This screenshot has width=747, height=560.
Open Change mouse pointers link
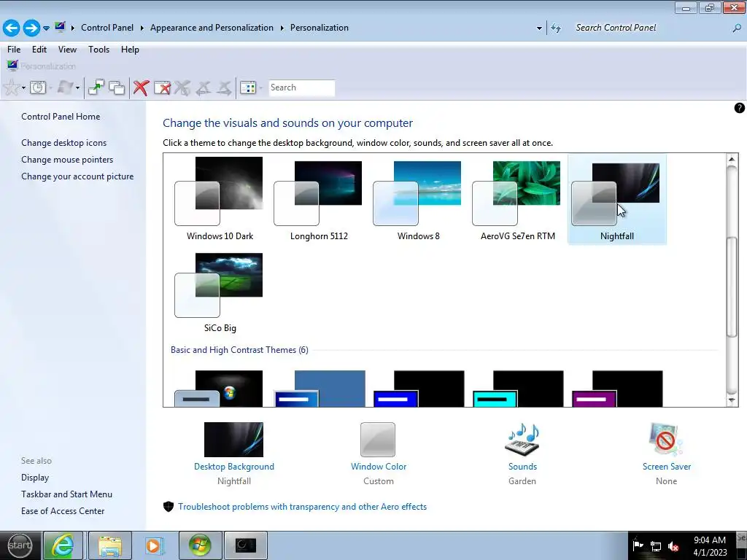[67, 160]
